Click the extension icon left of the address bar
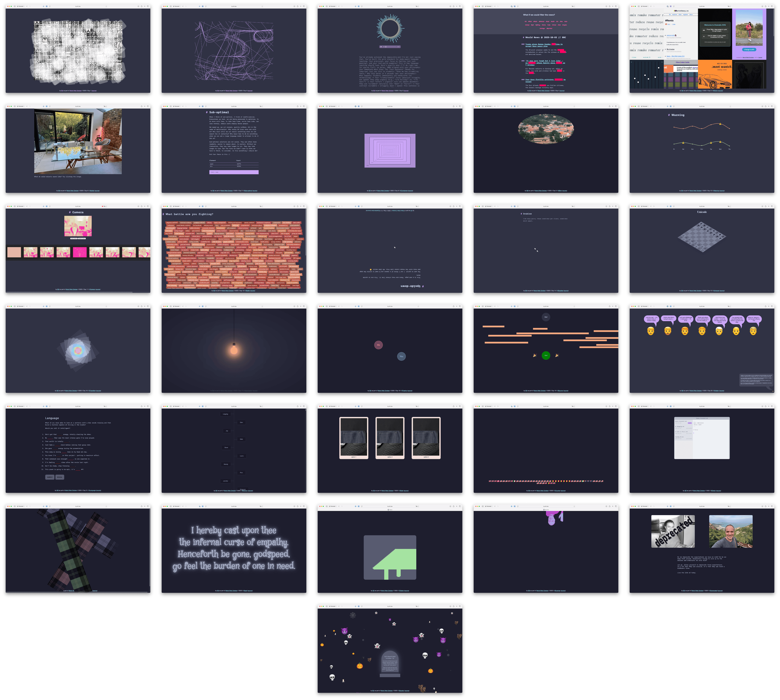Image resolution: width=780 pixels, height=700 pixels. click(x=515, y=7)
